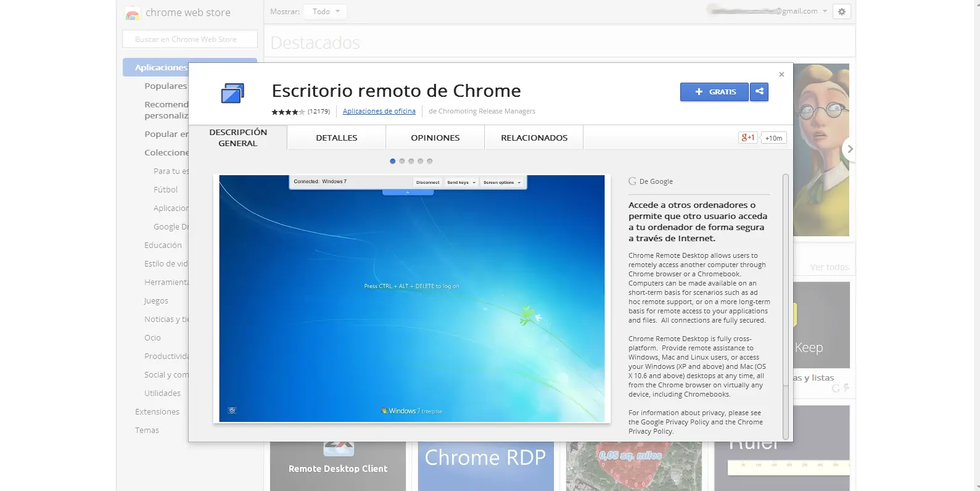
Task: Click the Buscar en Chrome Web Store field
Action: [190, 39]
